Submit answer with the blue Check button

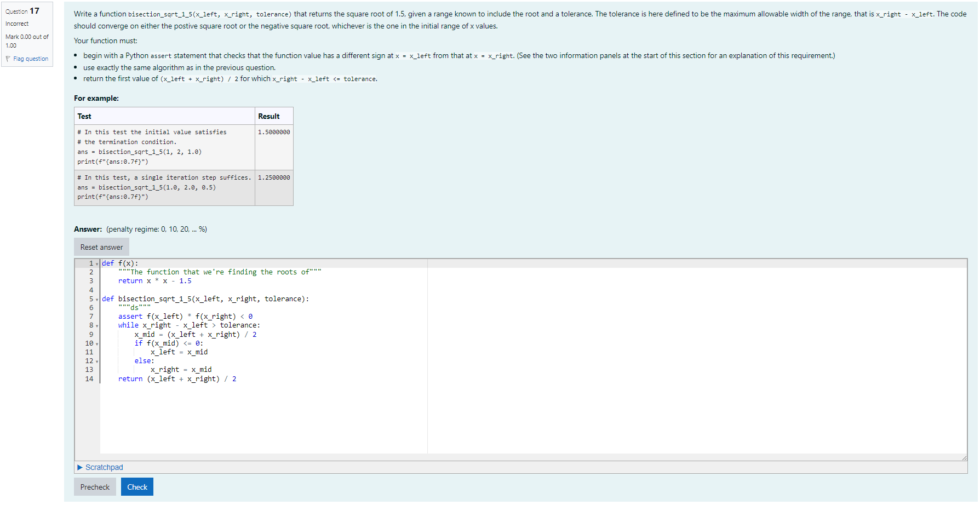click(137, 486)
